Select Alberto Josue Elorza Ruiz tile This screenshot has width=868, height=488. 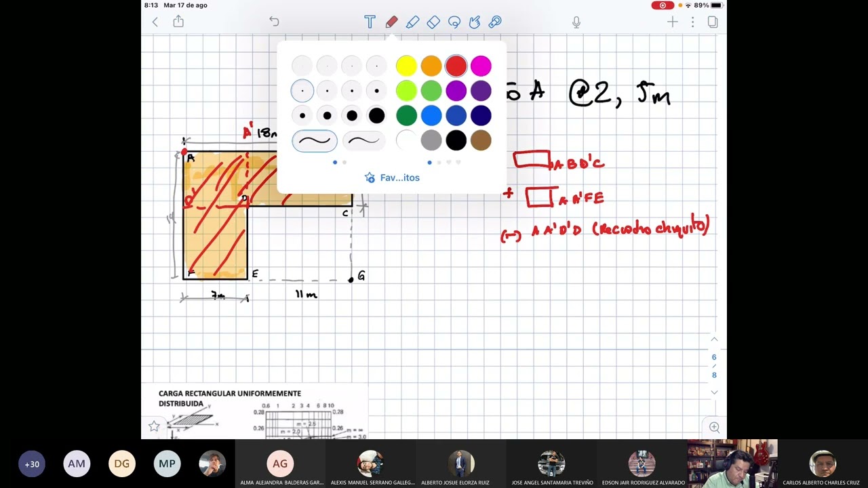point(461,464)
